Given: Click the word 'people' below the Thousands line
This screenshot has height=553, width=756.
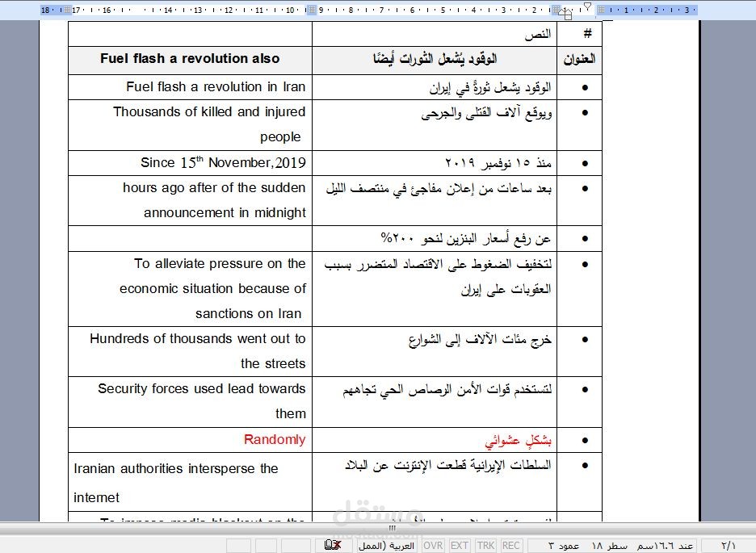Looking at the screenshot, I should 280,137.
